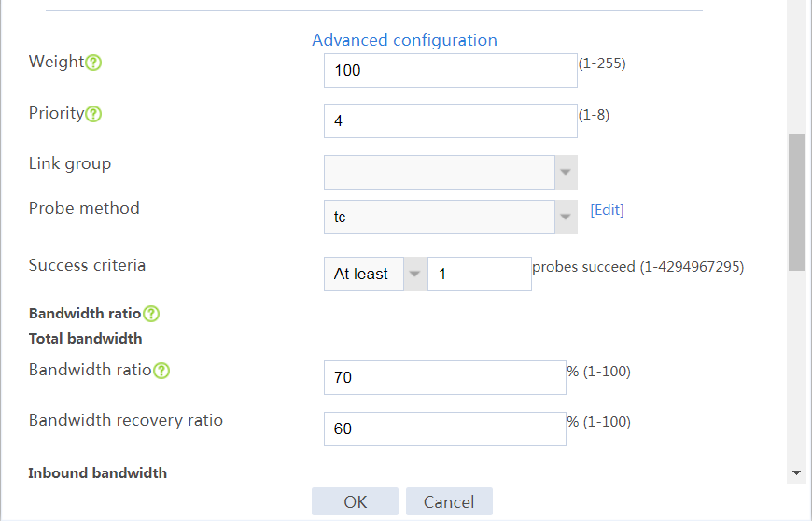Viewport: 812px width, 521px height.
Task: Open help for bold Bandwidth ratio heading
Action: coord(151,314)
